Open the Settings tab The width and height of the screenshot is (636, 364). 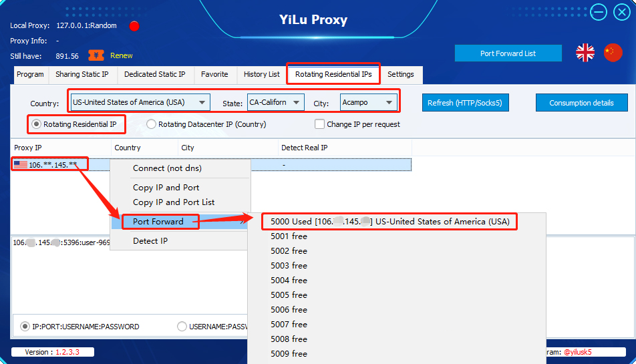tap(401, 75)
